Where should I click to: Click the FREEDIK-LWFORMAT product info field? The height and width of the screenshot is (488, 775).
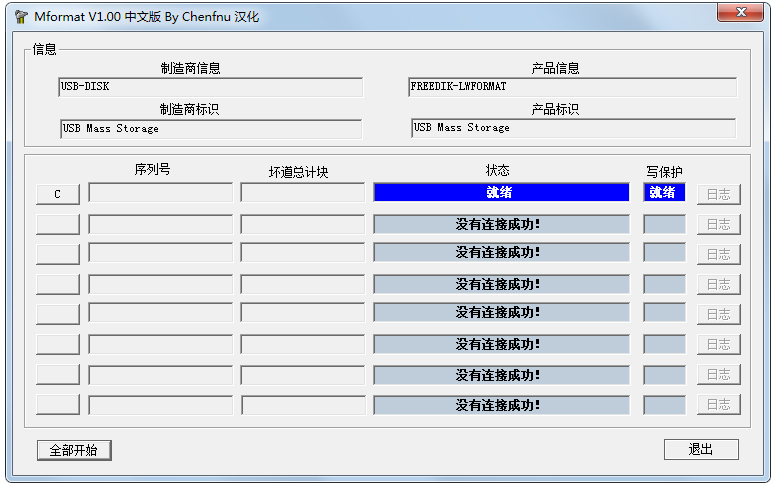(x=572, y=87)
